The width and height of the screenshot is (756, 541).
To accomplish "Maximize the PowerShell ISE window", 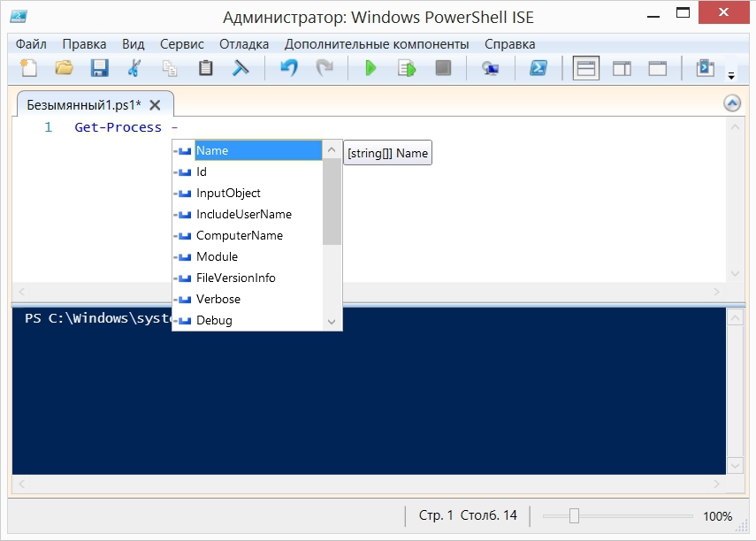I will point(683,13).
